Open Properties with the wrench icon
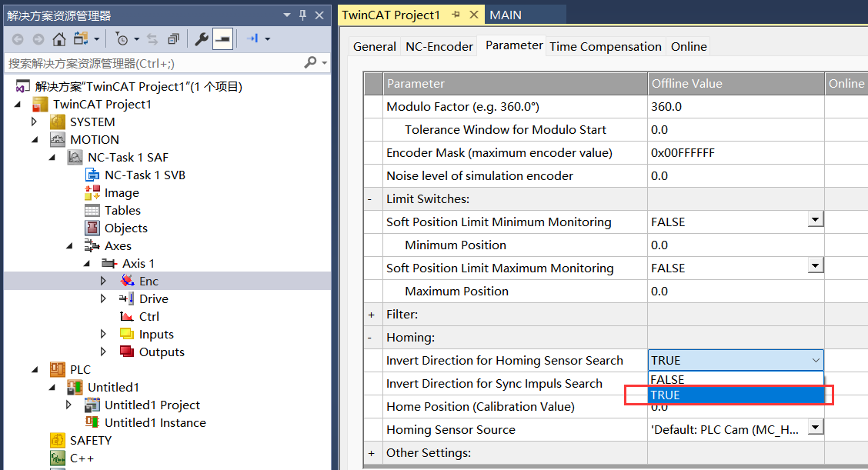Viewport: 868px width, 470px height. [202, 39]
